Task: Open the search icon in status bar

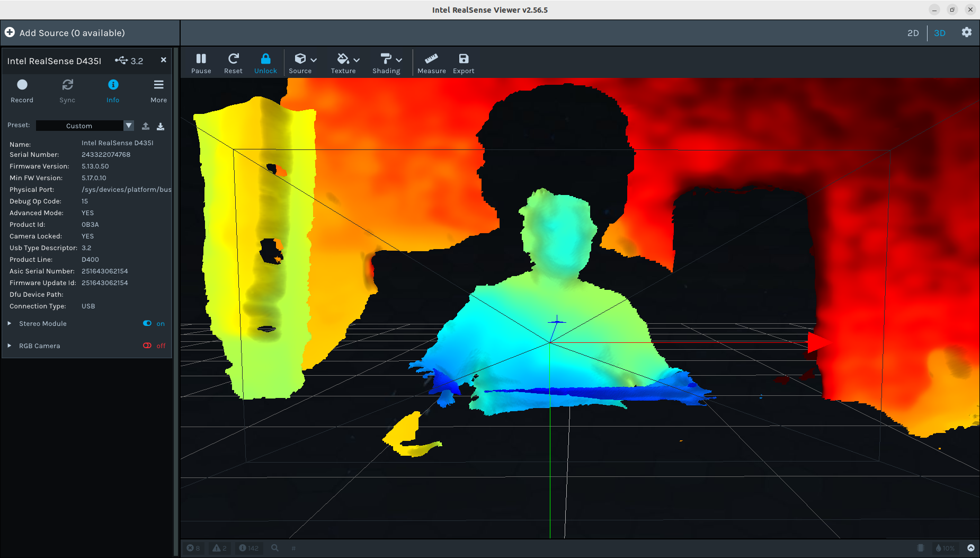Action: [x=275, y=548]
